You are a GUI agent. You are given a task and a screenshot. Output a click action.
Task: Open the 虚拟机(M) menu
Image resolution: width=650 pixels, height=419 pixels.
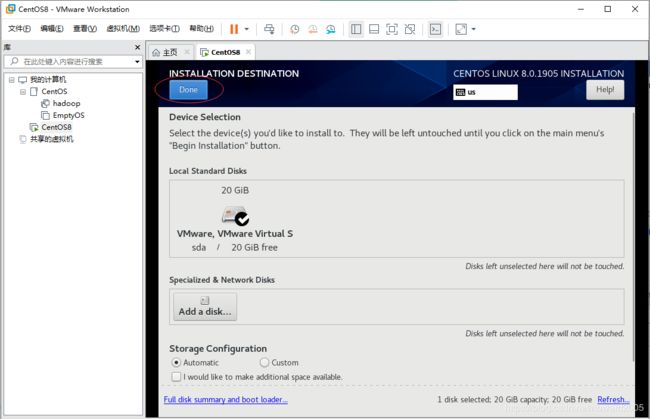coord(123,29)
